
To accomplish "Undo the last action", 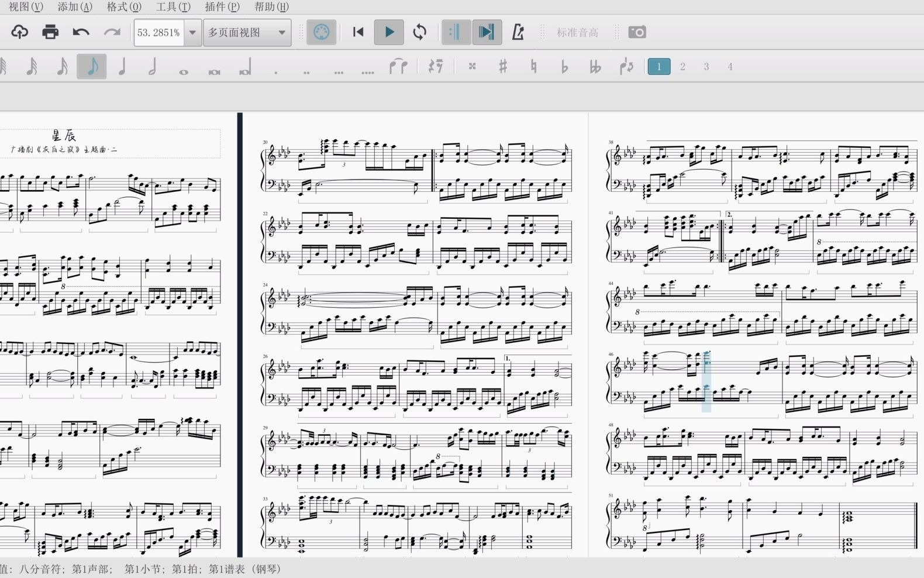I will point(81,32).
